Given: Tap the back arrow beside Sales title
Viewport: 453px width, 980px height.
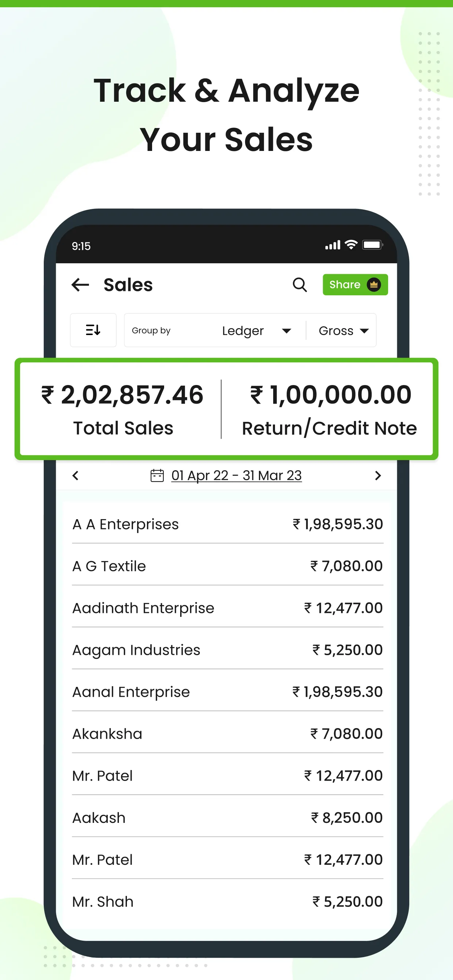Looking at the screenshot, I should [80, 285].
